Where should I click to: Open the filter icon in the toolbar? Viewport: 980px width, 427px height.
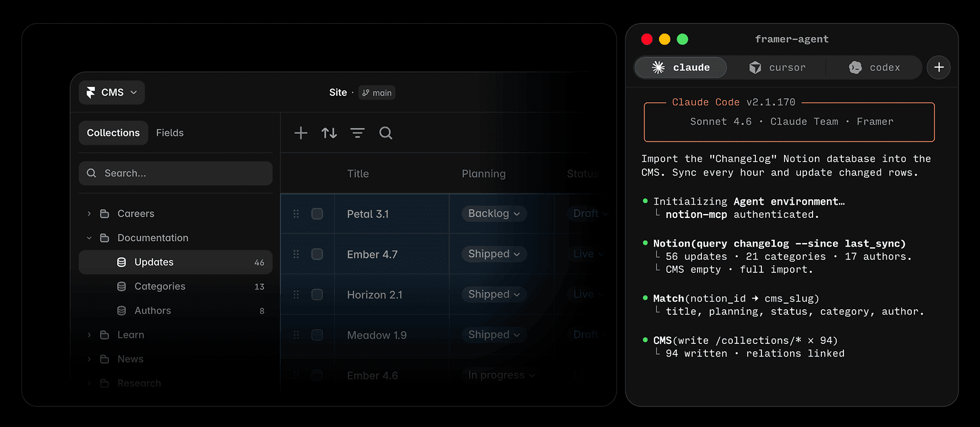click(x=357, y=133)
